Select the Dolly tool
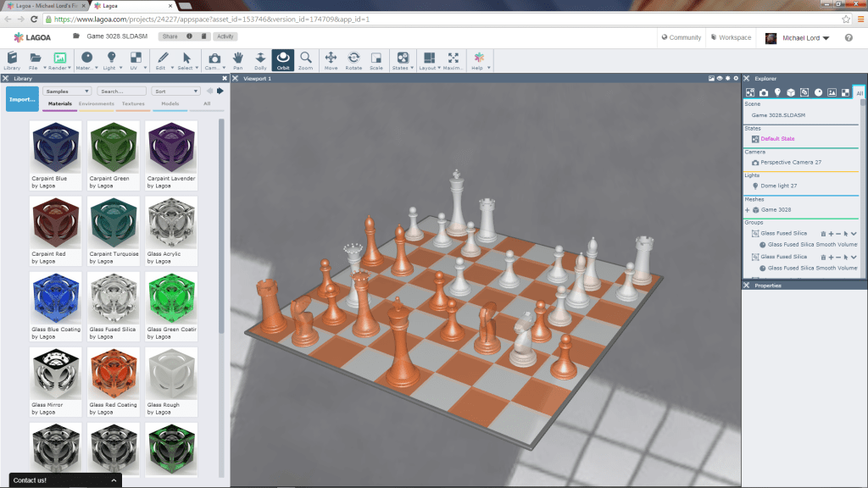The image size is (868, 488). 260,58
